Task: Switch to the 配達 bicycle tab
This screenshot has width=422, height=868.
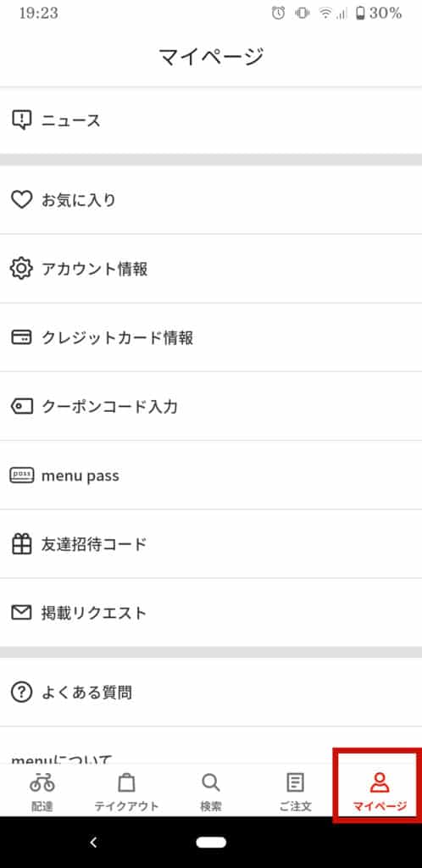Action: point(42,792)
